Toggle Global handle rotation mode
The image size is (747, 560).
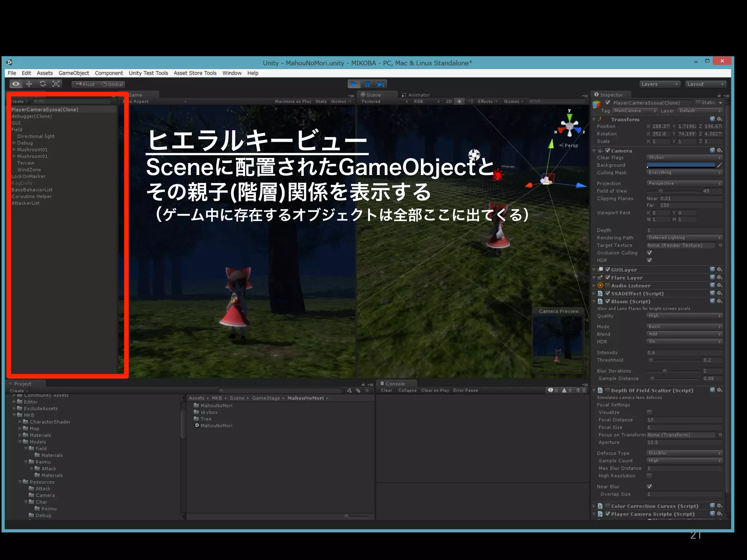[x=112, y=84]
